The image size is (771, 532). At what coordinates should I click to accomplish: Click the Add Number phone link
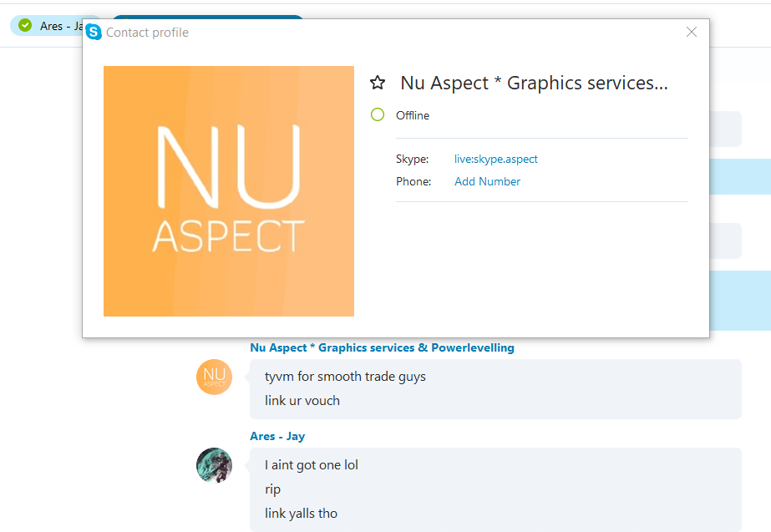[x=487, y=181]
